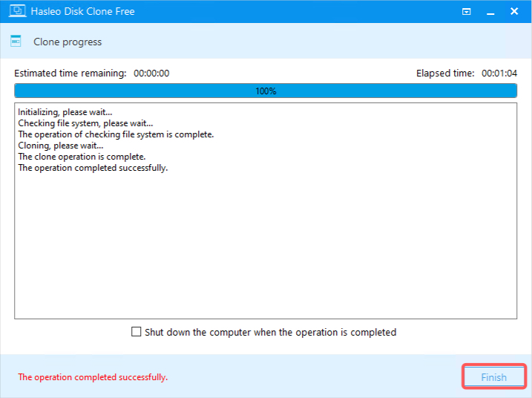
Task: Click the Hasleo Disk Clone app icon
Action: (x=17, y=11)
